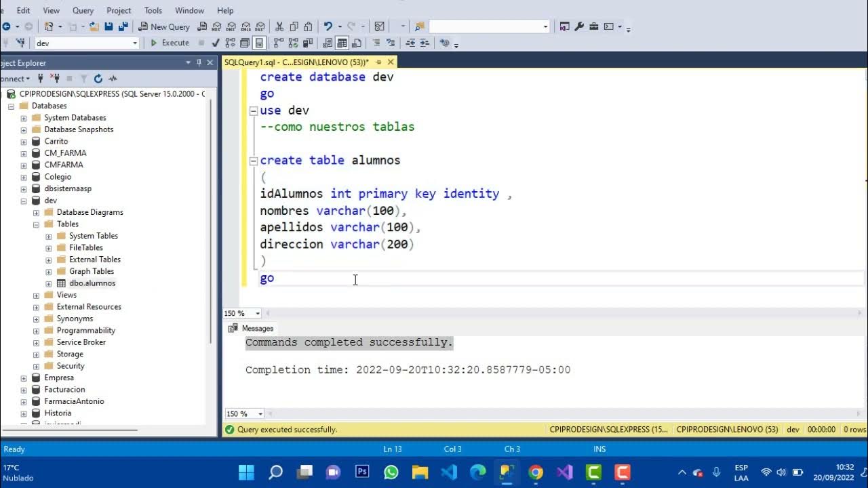Open the Edit menu
The image size is (868, 488).
[23, 10]
